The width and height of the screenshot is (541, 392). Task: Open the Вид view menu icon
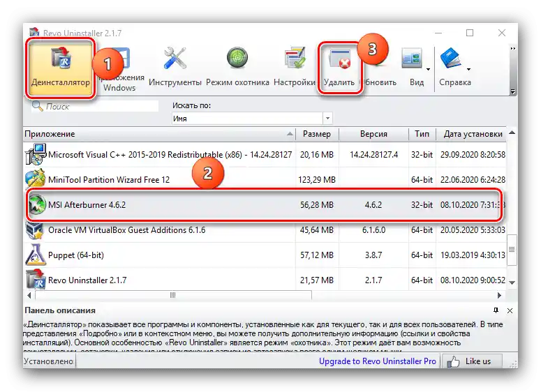413,59
